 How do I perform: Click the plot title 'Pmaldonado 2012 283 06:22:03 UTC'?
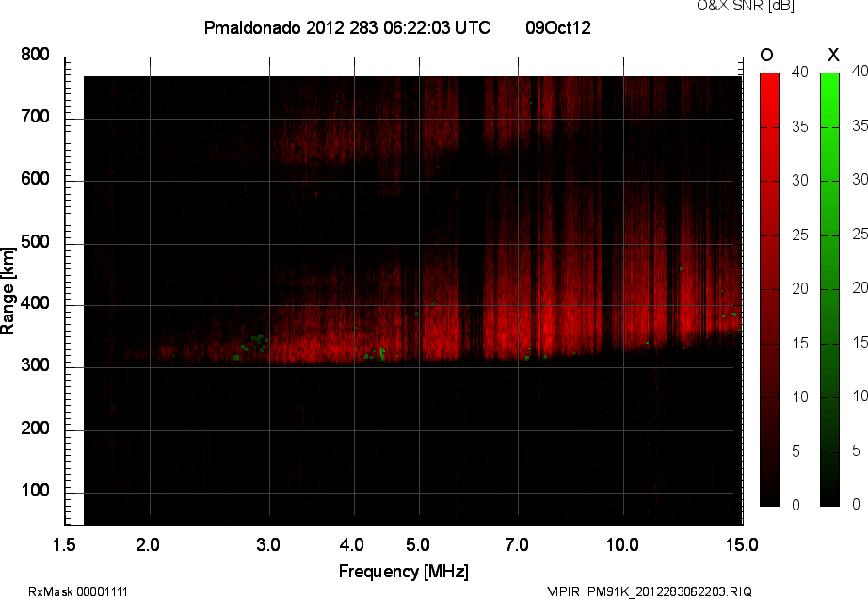347,27
